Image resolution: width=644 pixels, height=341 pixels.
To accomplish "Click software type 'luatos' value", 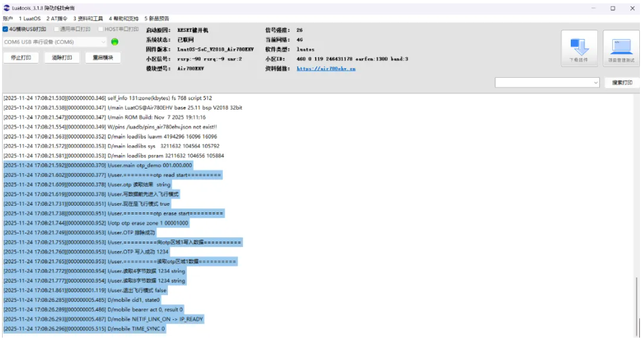I will pos(305,49).
